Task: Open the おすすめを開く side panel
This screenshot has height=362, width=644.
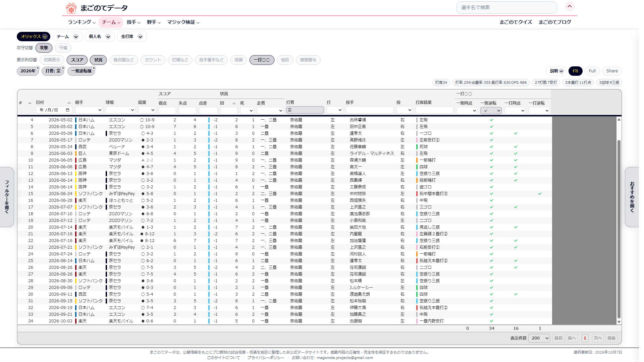Action: [632, 197]
